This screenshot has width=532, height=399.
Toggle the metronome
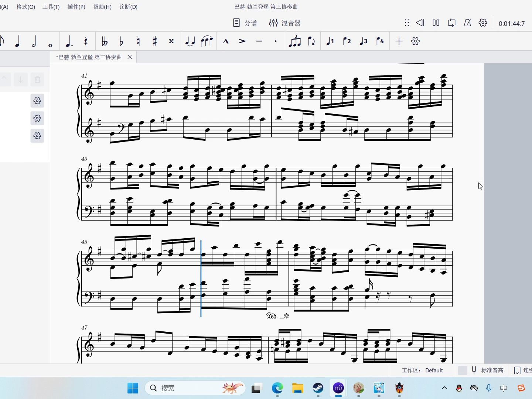pos(467,23)
